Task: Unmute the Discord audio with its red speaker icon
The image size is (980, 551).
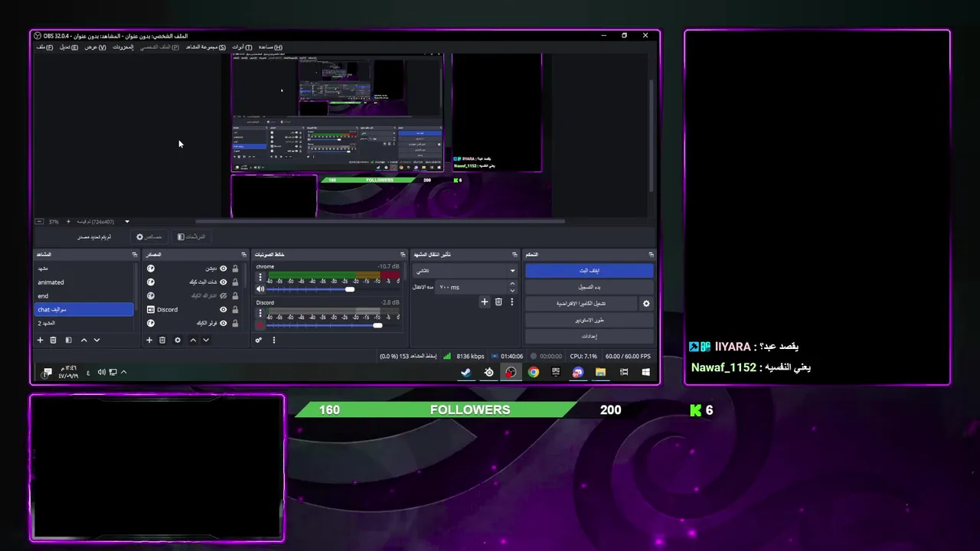Action: coord(260,325)
